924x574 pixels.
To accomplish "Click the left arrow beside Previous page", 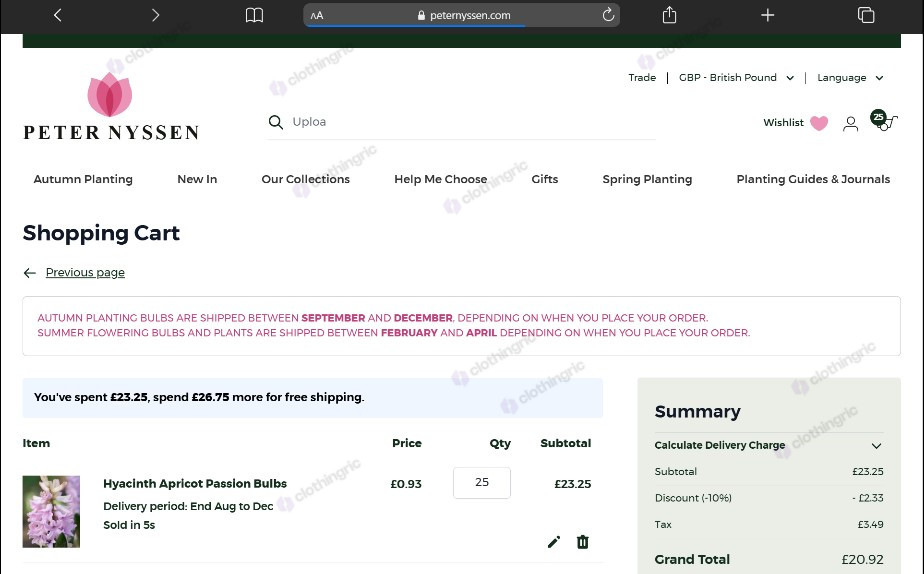I will [29, 272].
